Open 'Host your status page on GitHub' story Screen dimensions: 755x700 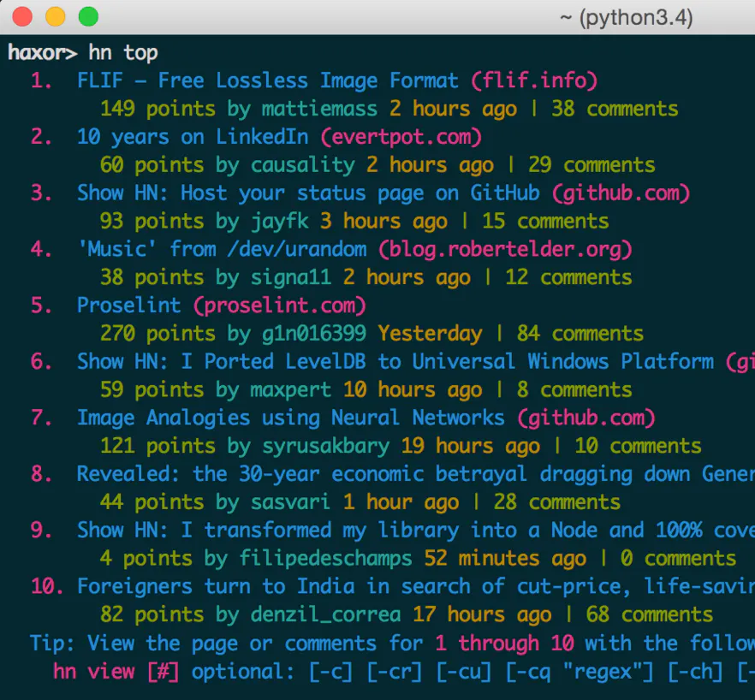308,193
